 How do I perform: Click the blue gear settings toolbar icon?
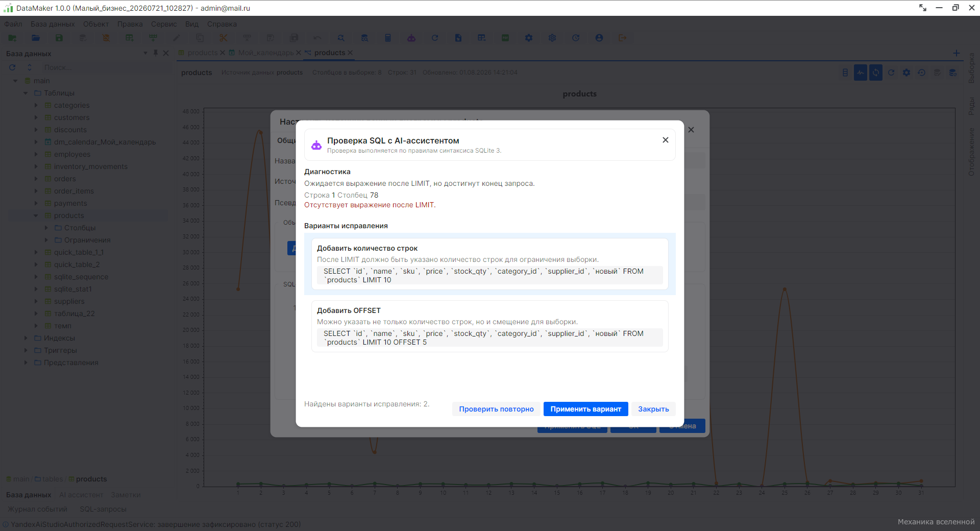tap(529, 38)
